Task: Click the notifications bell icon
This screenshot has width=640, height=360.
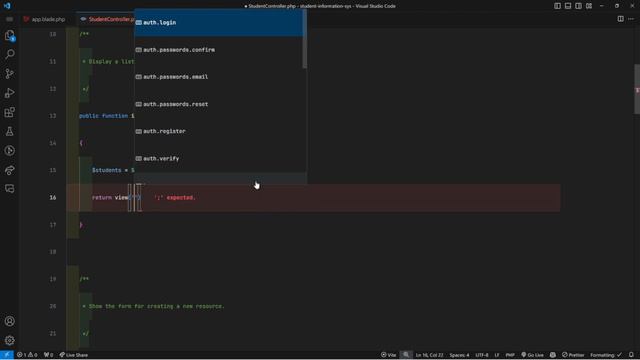Action: coord(631,355)
